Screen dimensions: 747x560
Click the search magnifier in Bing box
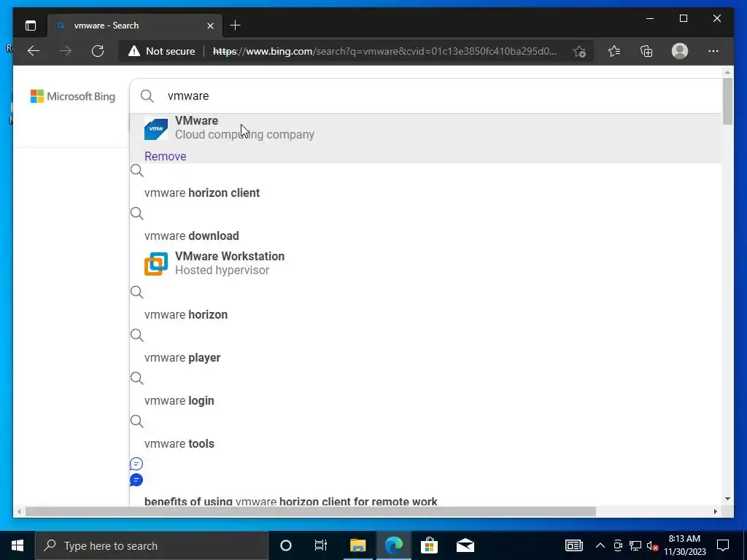coord(147,96)
